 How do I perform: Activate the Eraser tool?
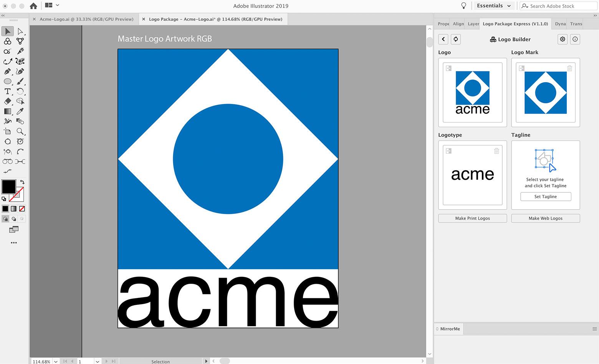tap(7, 101)
